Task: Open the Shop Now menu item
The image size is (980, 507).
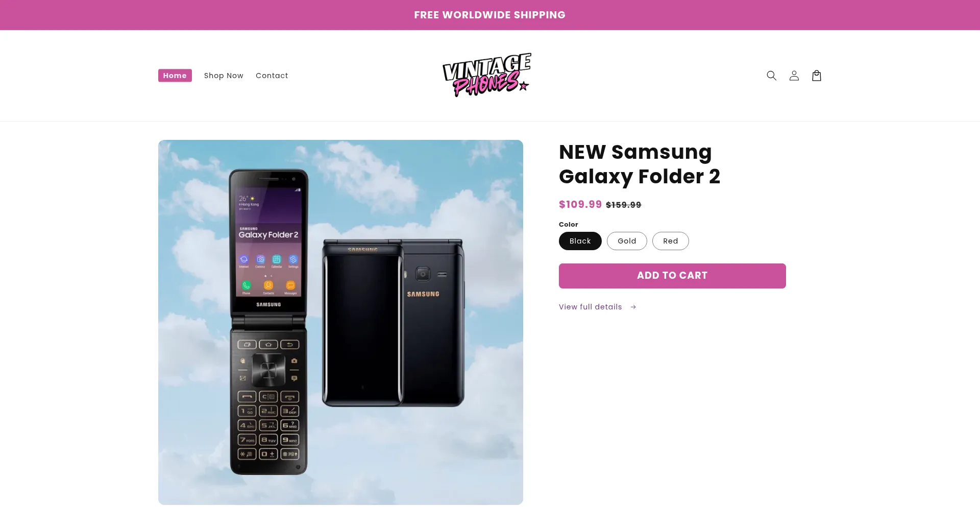Action: click(224, 76)
